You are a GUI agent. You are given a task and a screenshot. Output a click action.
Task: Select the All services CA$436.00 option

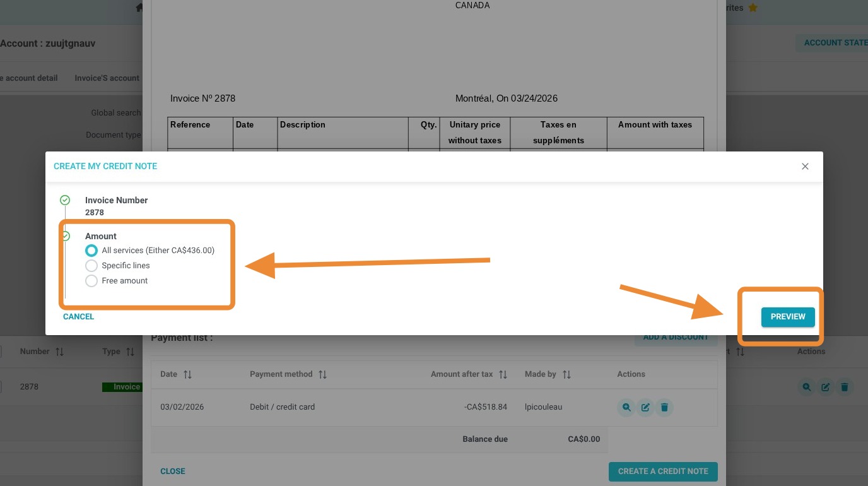point(91,251)
